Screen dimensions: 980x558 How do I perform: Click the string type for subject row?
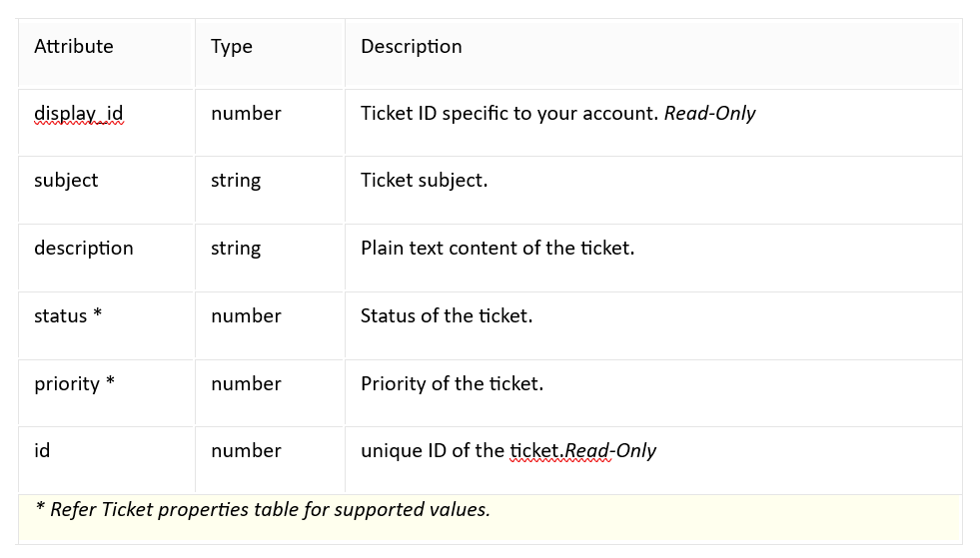236,181
